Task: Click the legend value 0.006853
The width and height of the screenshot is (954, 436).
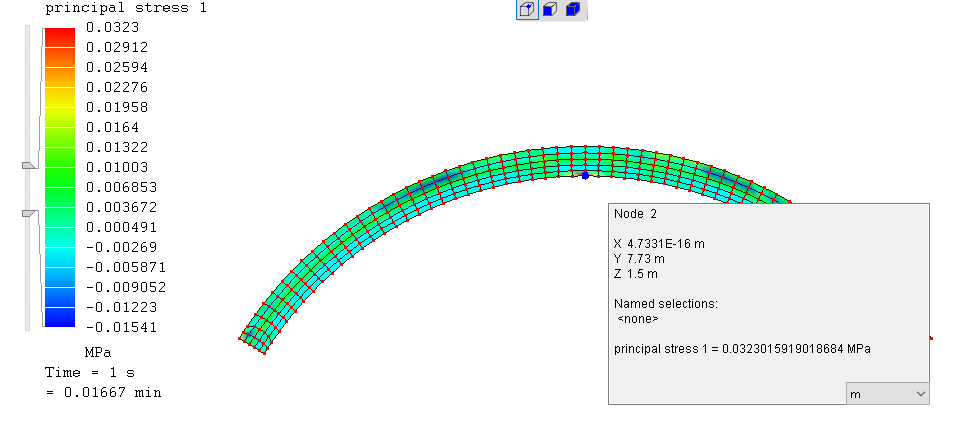Action: pos(122,187)
